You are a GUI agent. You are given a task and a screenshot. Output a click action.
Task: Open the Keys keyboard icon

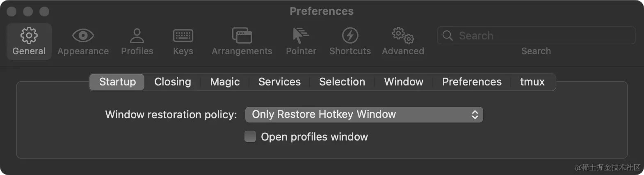(x=183, y=36)
